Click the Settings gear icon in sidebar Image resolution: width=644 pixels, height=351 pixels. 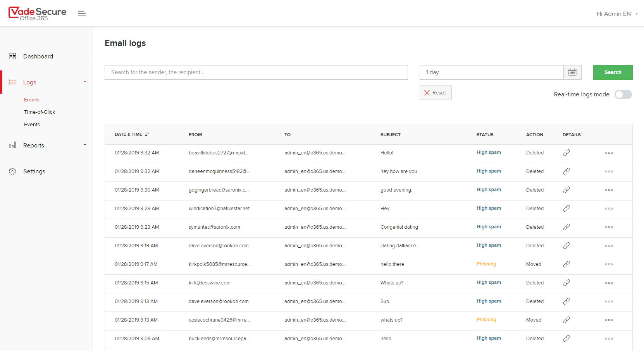pos(13,171)
